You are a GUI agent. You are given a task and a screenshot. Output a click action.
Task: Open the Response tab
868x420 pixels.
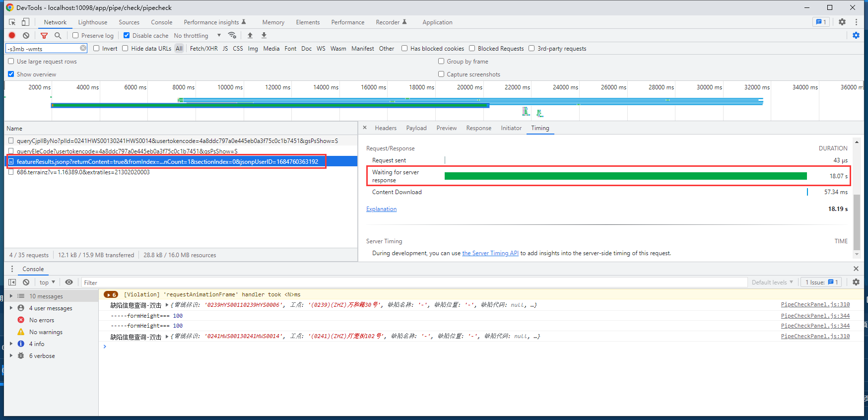(478, 128)
